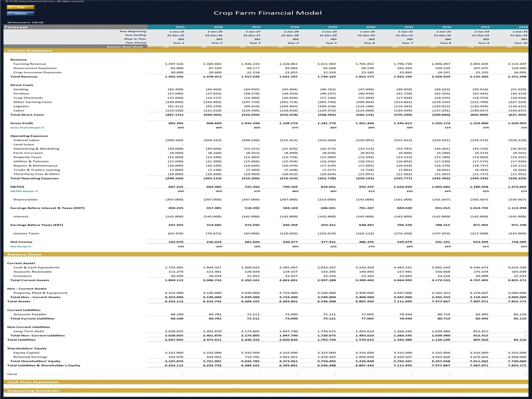Collapse the Income Statement section

30,50
